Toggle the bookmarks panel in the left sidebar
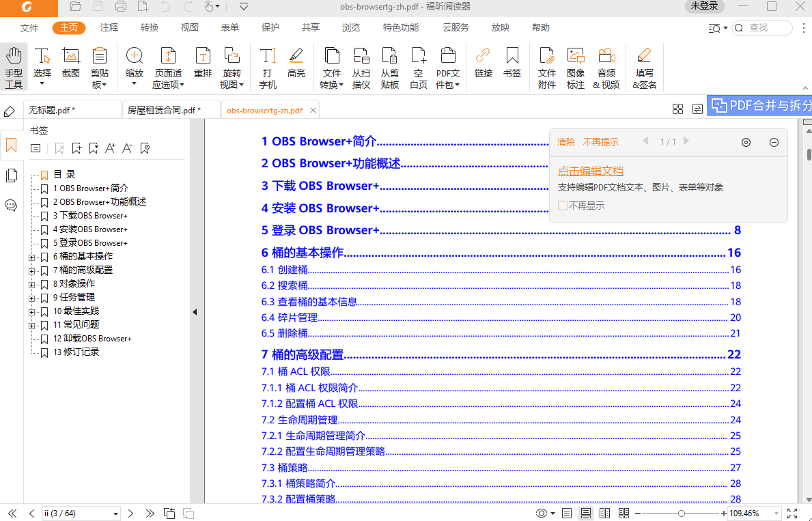 click(x=11, y=145)
